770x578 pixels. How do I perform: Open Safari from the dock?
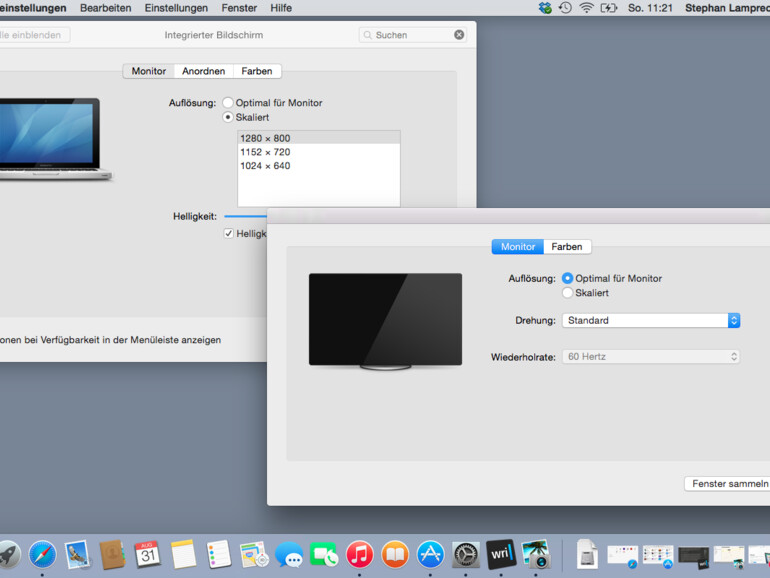[42, 553]
